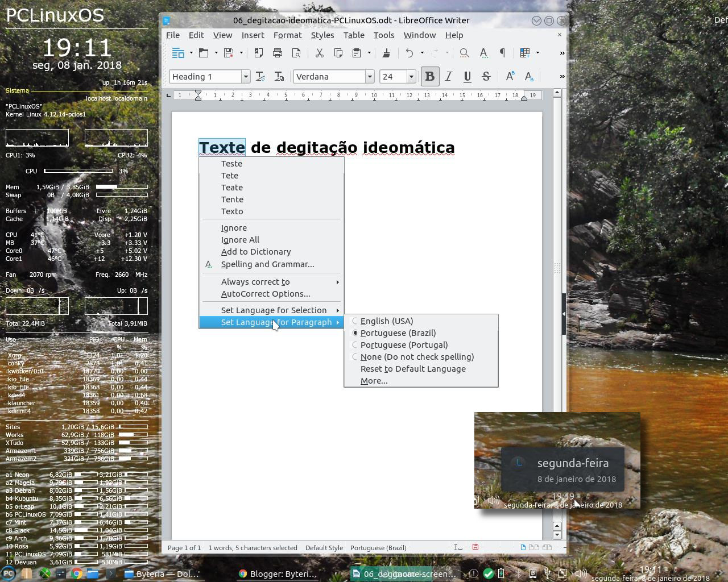Open the Format menu
728x582 pixels.
tap(288, 35)
